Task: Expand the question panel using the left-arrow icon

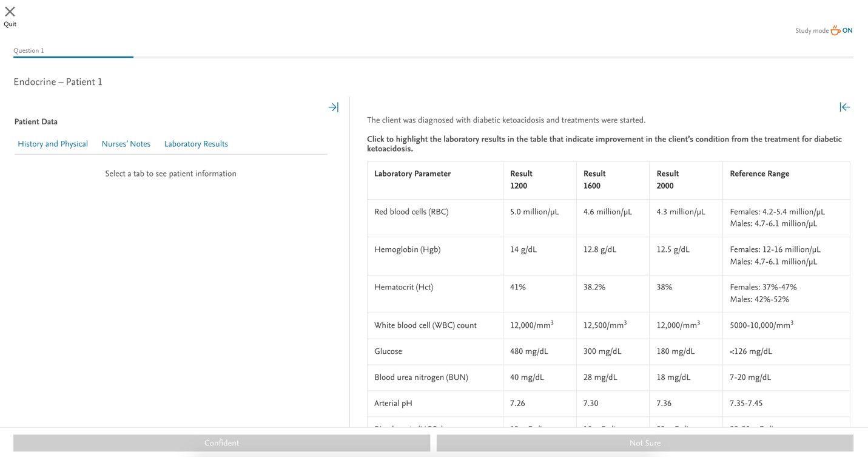Action: point(844,107)
